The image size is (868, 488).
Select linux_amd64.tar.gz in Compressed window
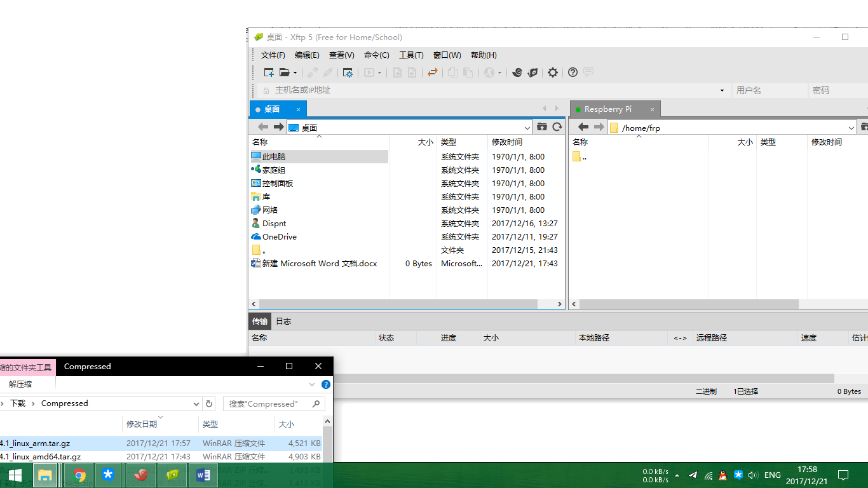161,456
